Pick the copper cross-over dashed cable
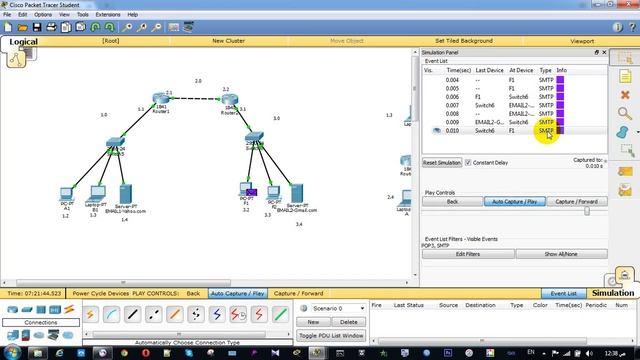Viewport: 640px width, 360px height. pyautogui.click(x=154, y=314)
